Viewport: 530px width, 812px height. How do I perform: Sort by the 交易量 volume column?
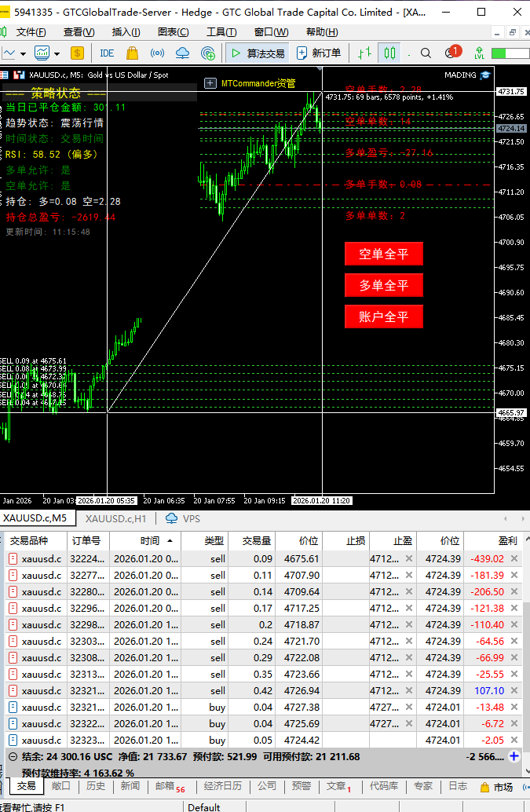252,540
